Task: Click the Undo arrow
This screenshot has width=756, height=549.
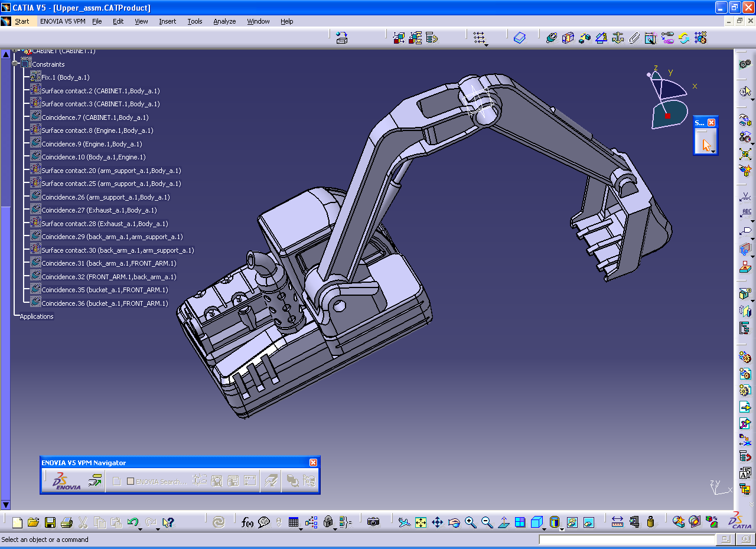Action: tap(132, 522)
